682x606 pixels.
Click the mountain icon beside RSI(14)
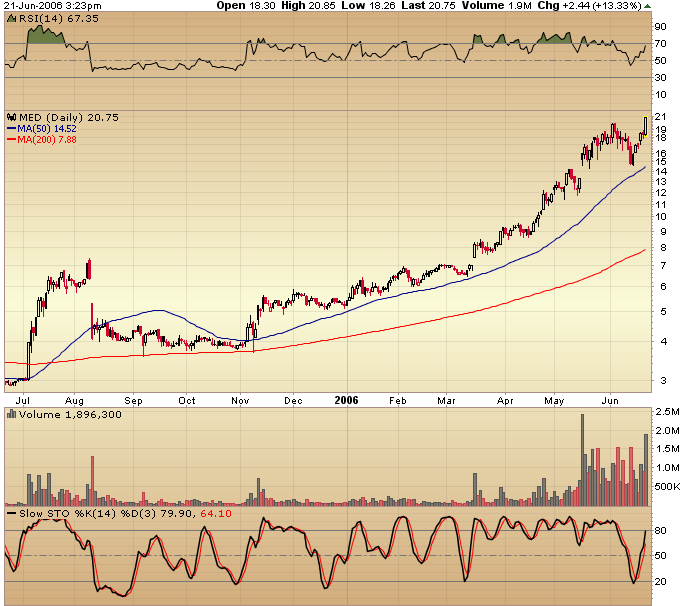pos(11,18)
